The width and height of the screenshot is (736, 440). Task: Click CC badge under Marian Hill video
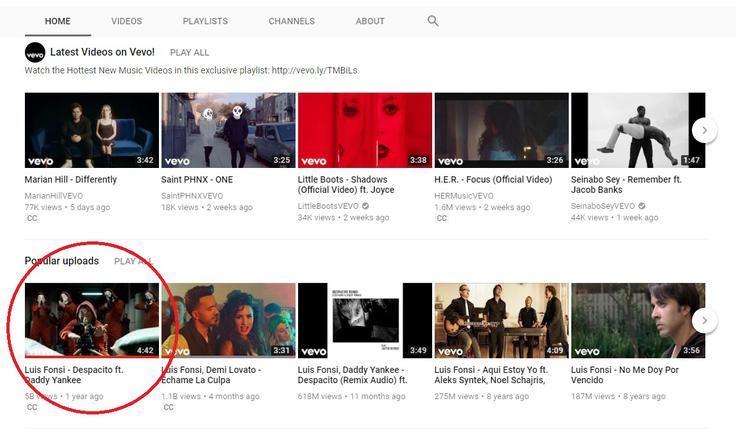(x=32, y=218)
